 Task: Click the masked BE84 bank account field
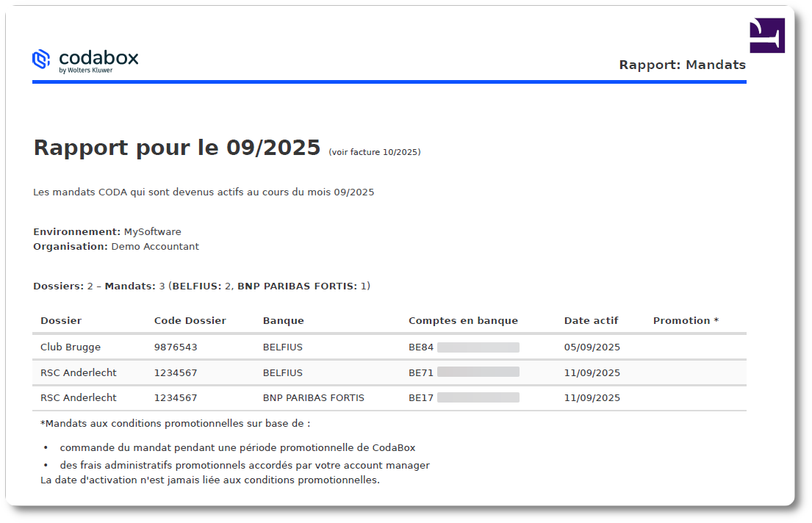[478, 347]
